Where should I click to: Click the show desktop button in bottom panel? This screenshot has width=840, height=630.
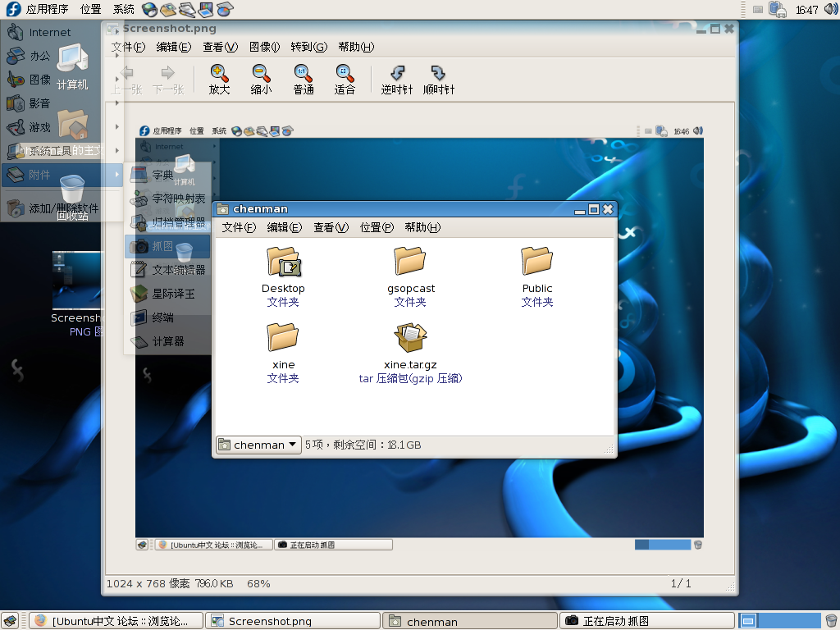pyautogui.click(x=10, y=621)
